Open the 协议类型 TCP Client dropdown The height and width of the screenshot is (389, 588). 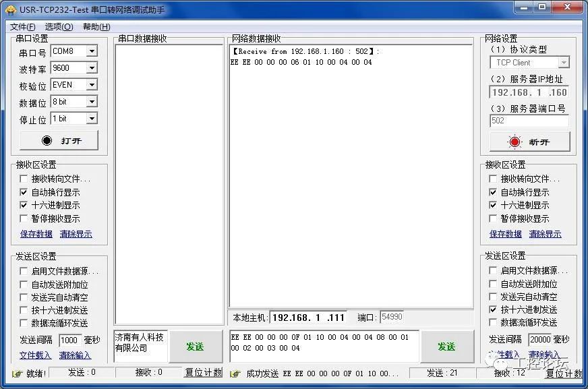pos(563,63)
